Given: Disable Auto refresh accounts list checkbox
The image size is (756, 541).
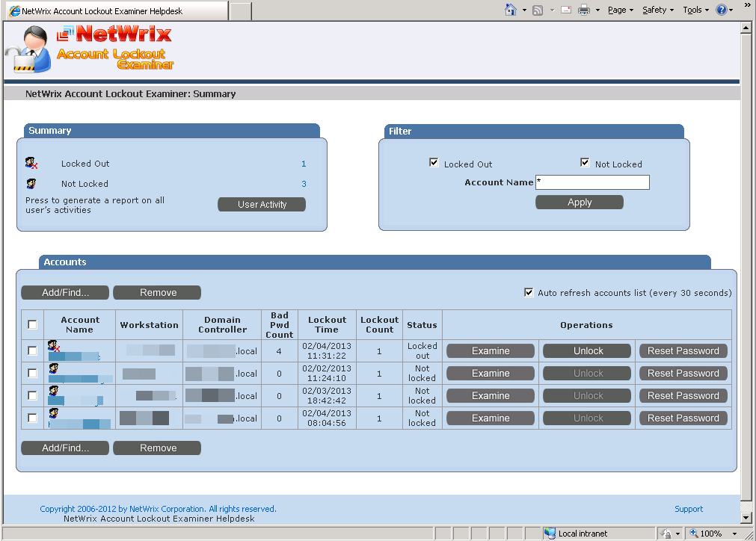Looking at the screenshot, I should pos(529,292).
